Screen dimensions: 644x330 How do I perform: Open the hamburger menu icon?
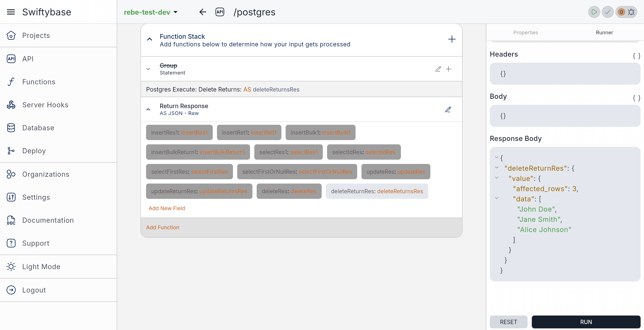coord(11,12)
